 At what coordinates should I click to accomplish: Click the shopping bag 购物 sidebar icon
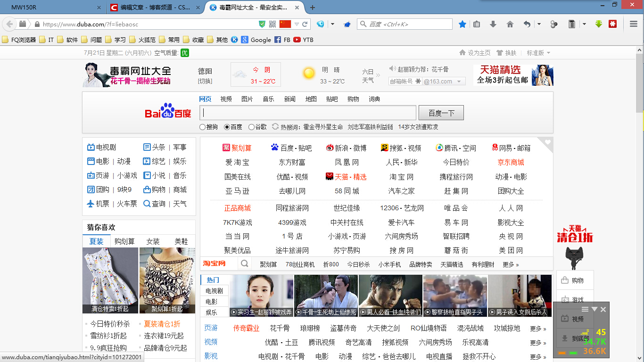pyautogui.click(x=565, y=280)
